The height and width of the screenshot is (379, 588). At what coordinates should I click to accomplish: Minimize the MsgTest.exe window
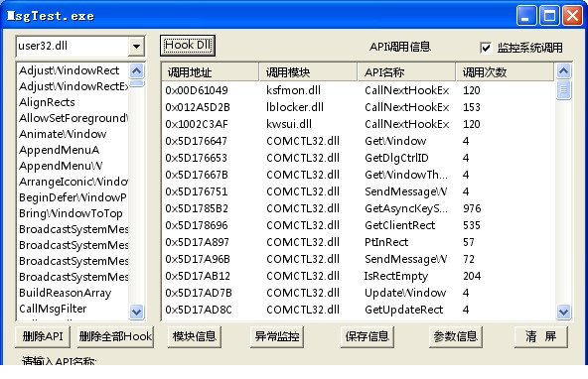tap(526, 16)
